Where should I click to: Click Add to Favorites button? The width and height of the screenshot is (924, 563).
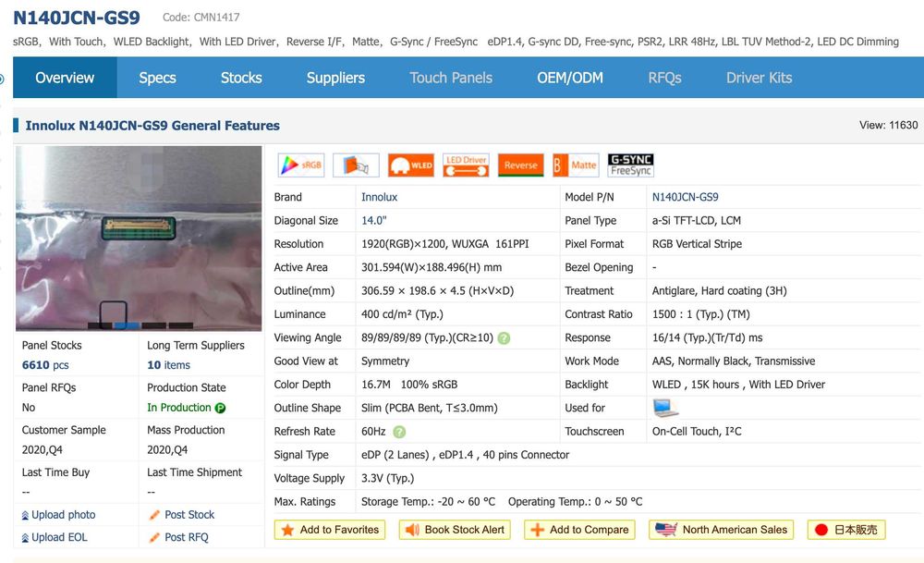330,530
